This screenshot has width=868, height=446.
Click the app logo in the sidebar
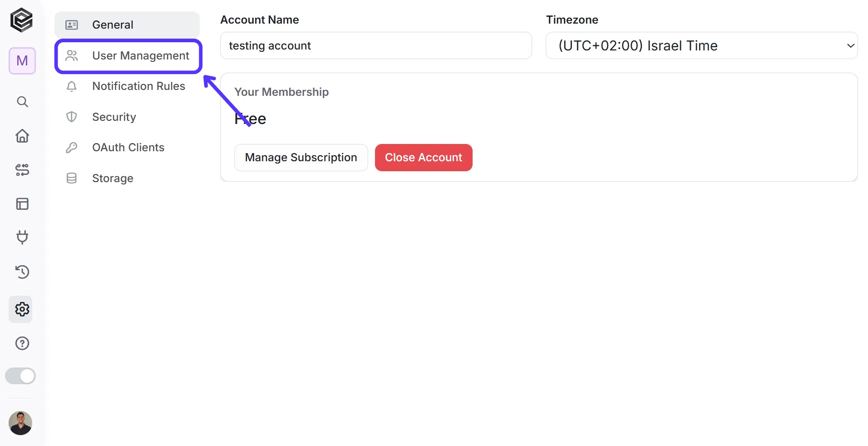coord(22,20)
